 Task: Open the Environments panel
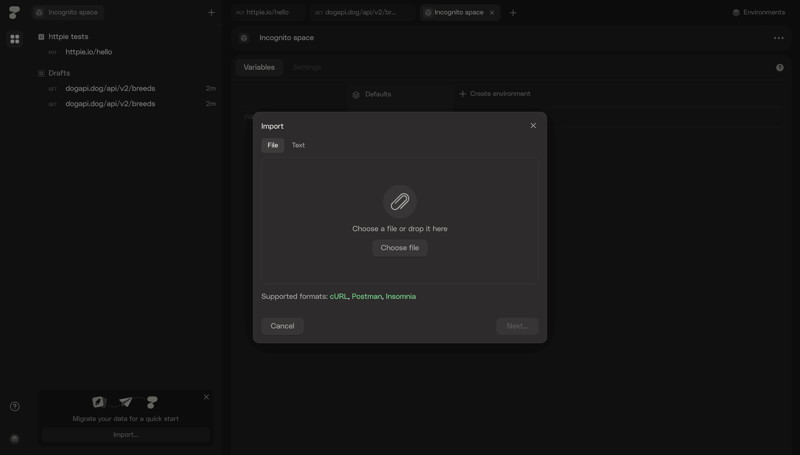coord(759,12)
